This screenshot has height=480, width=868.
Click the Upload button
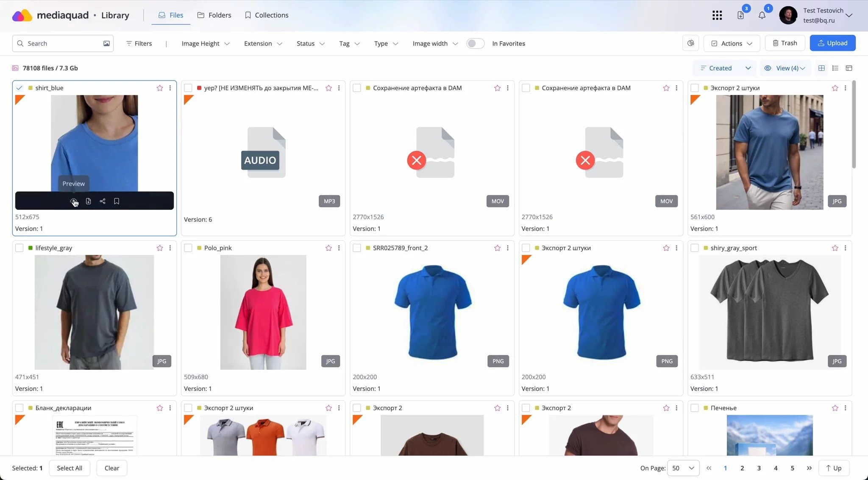click(x=832, y=43)
